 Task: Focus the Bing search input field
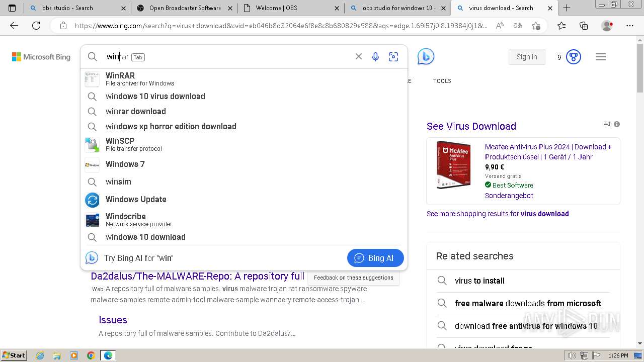coord(229,57)
